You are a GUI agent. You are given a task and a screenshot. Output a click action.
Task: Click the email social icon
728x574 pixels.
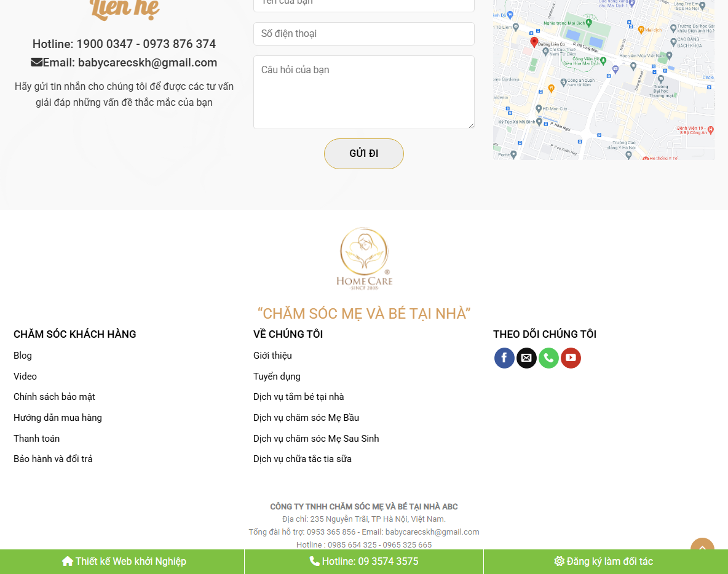(x=526, y=357)
